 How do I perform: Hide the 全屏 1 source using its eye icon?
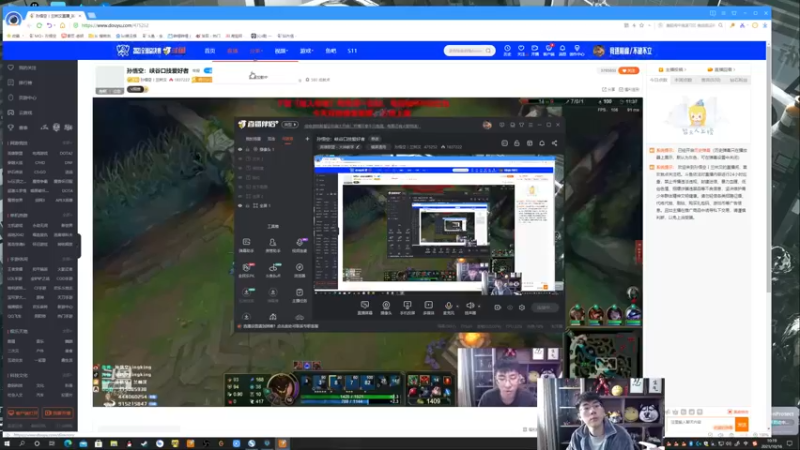[240, 206]
